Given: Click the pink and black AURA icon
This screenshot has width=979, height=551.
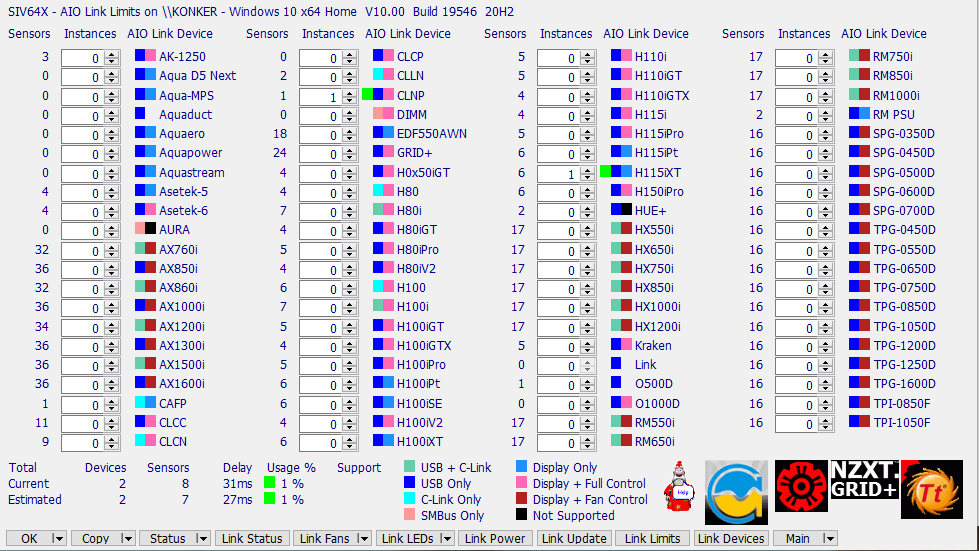Looking at the screenshot, I should coord(145,229).
